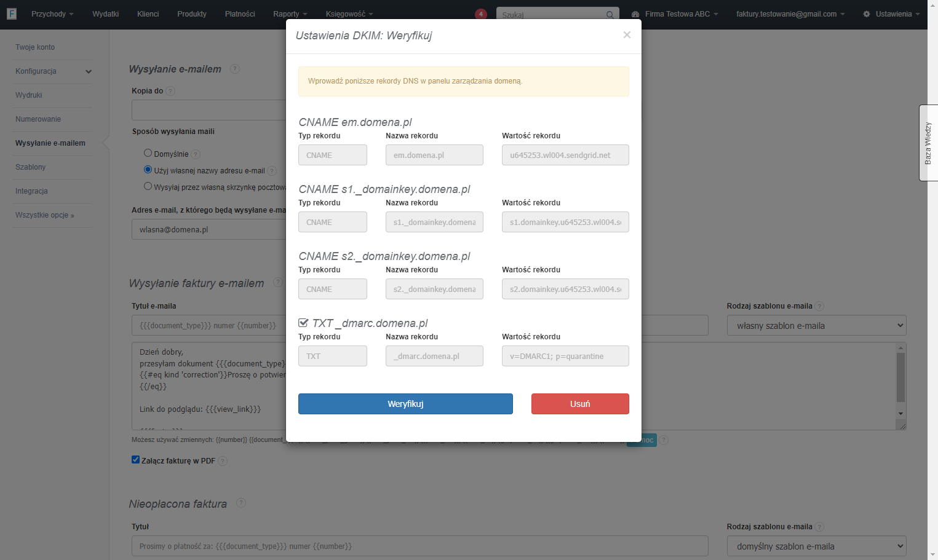Open help icon beside Wysyłanie e-mailem heading
Screen dimensions: 938x560
click(235, 69)
